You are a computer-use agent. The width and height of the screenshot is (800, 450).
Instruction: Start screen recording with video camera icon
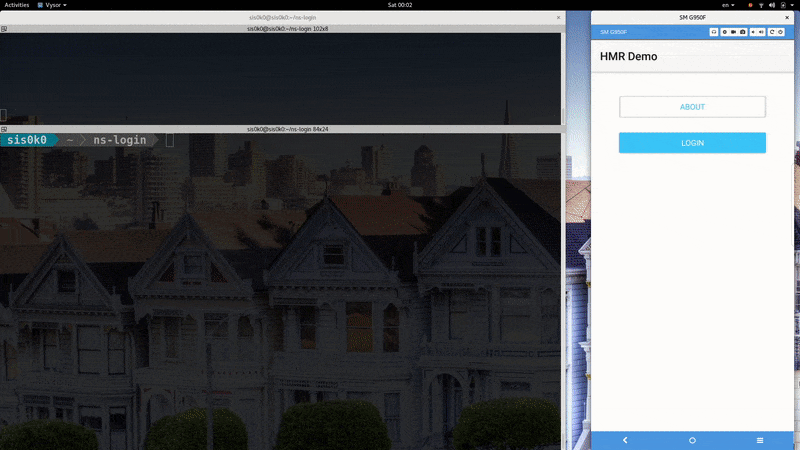point(734,32)
